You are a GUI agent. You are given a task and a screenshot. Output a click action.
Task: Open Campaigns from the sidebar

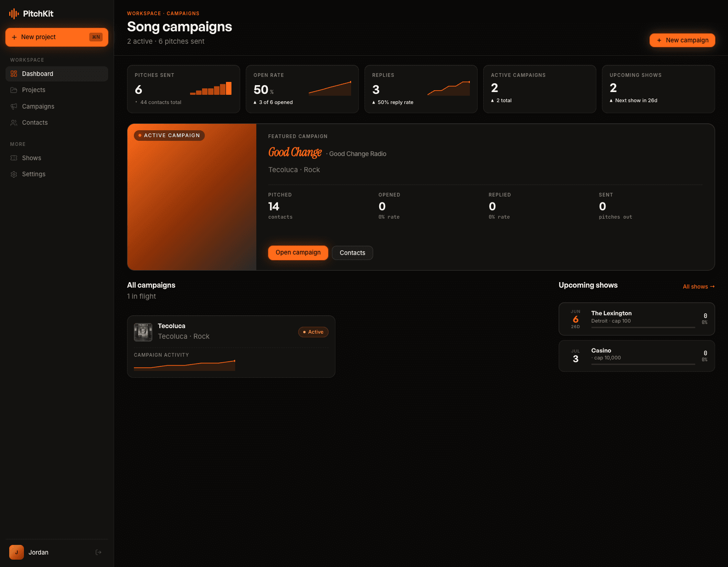57,106
